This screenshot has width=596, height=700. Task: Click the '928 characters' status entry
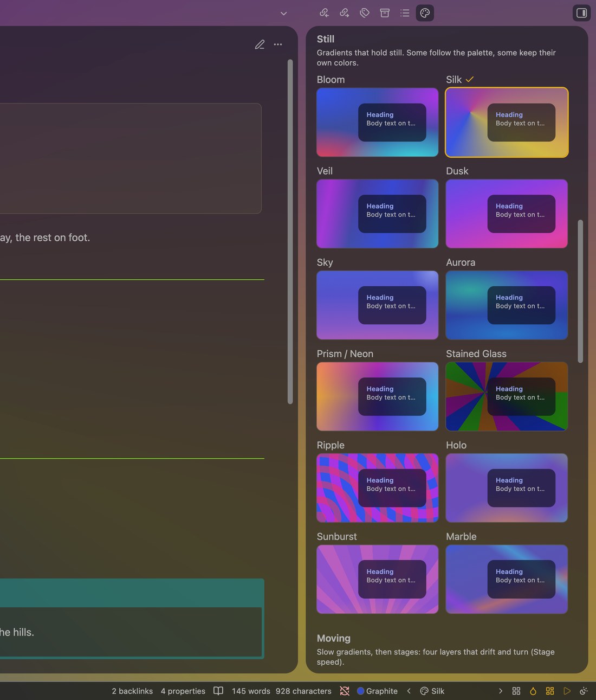[303, 691]
